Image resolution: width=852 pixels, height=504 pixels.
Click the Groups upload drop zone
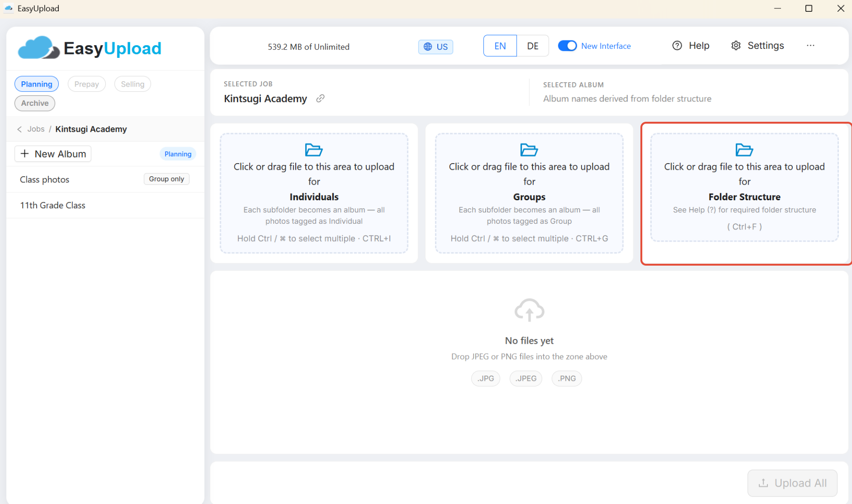pyautogui.click(x=529, y=193)
